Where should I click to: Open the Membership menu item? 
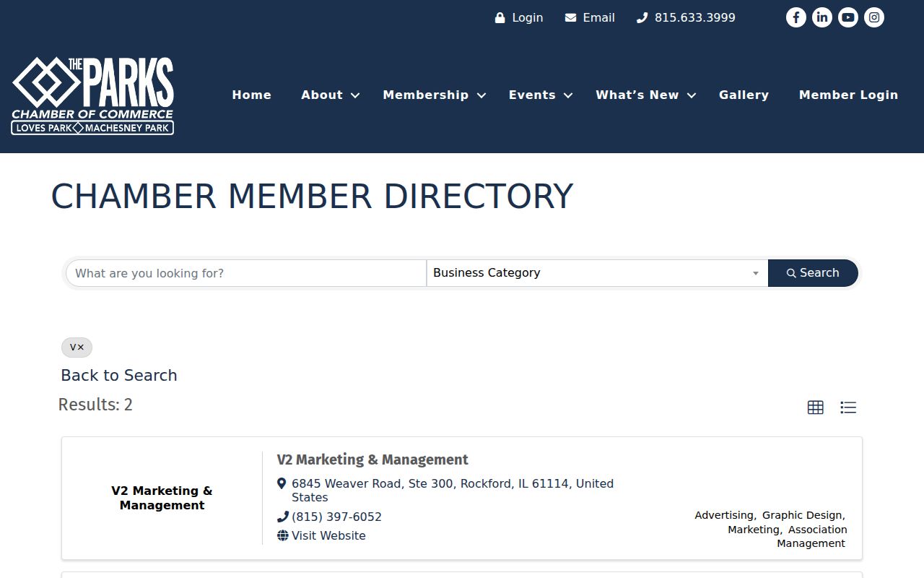426,95
